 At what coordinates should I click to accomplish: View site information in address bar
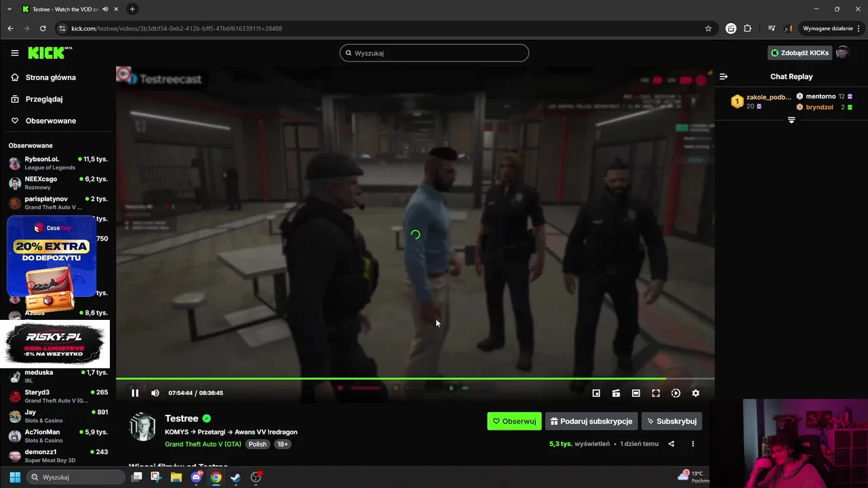(62, 28)
